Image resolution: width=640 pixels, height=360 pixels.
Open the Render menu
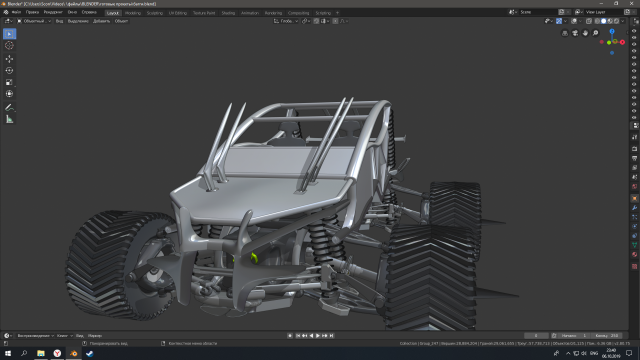pos(53,12)
